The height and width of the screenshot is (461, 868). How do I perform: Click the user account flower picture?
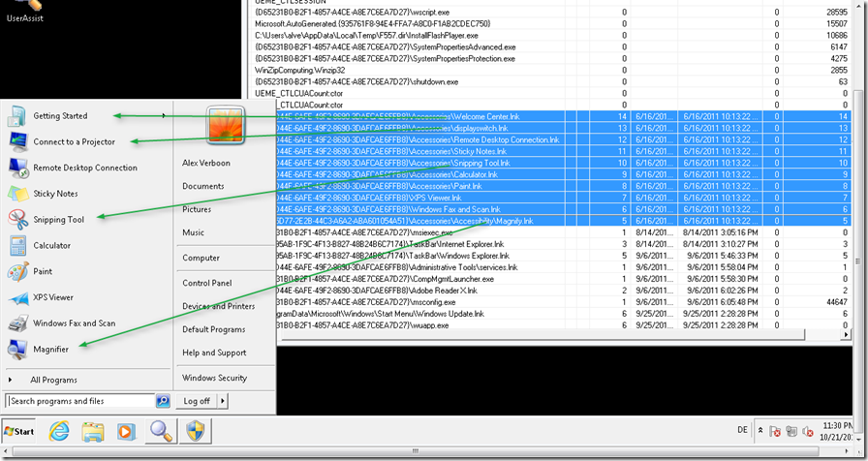[x=226, y=125]
